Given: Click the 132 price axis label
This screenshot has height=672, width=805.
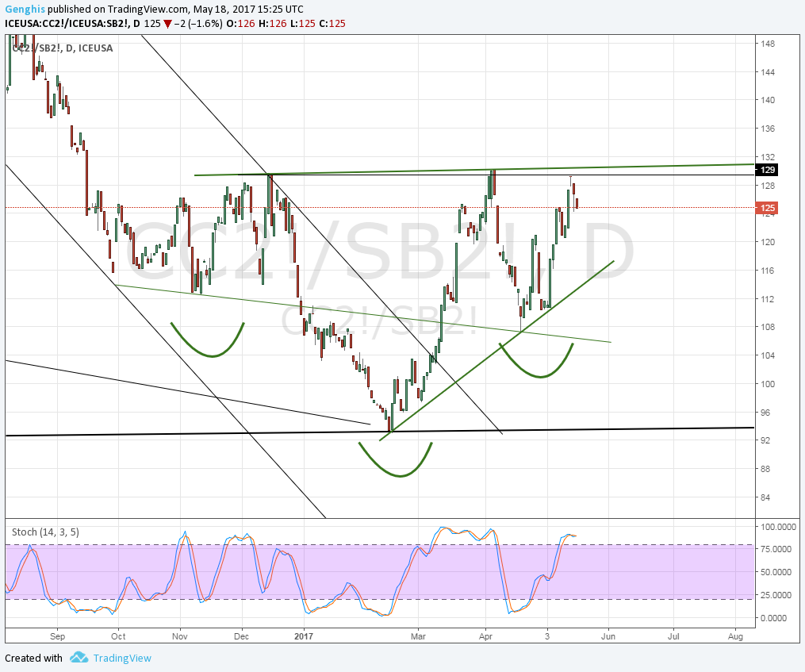Looking at the screenshot, I should coord(769,157).
